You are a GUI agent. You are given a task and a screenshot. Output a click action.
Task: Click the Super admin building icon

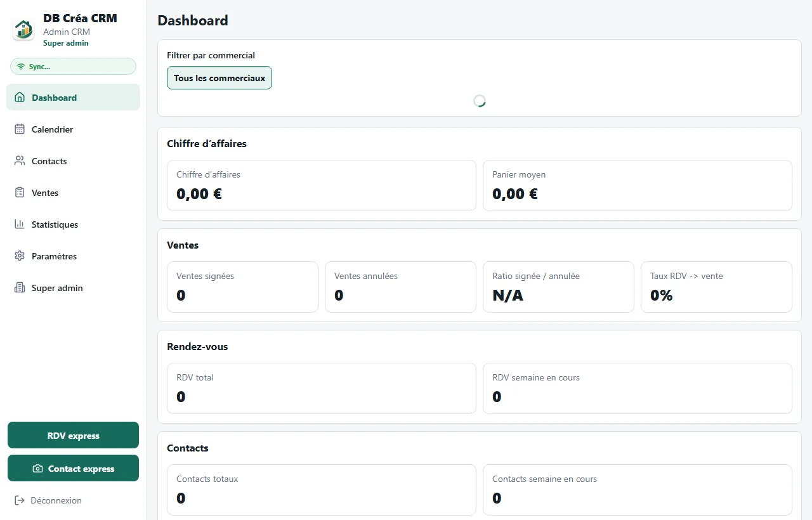point(20,288)
